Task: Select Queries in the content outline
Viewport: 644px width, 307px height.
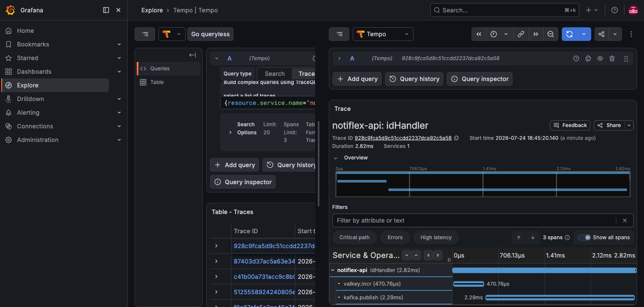Action: (169, 69)
